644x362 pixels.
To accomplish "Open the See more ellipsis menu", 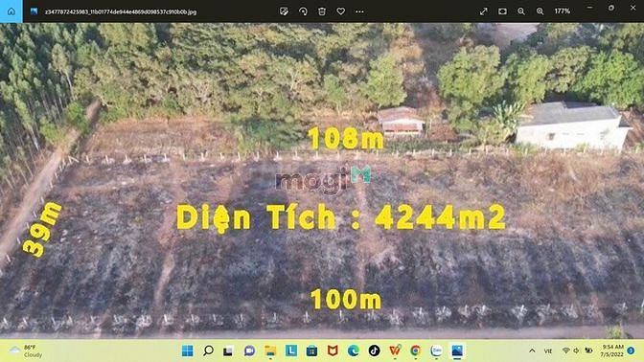I will click(x=359, y=11).
